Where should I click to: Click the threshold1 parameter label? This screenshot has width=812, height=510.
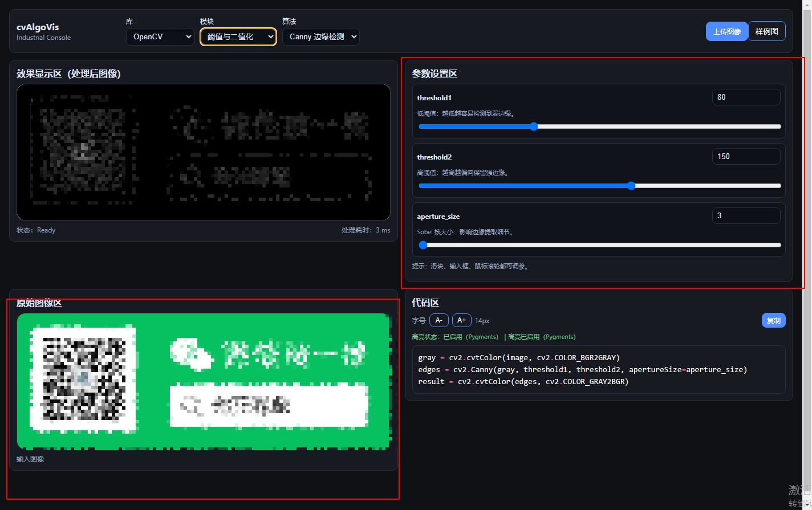coord(434,98)
